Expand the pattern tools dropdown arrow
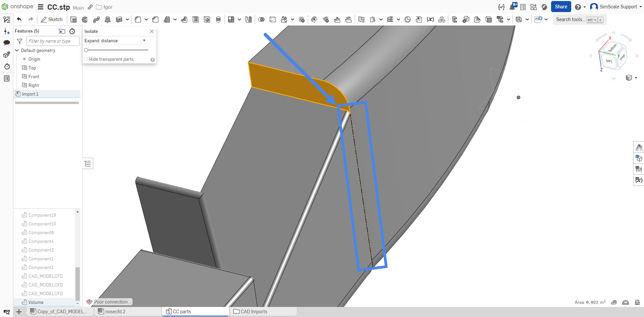This screenshot has width=644, height=317. [239, 19]
